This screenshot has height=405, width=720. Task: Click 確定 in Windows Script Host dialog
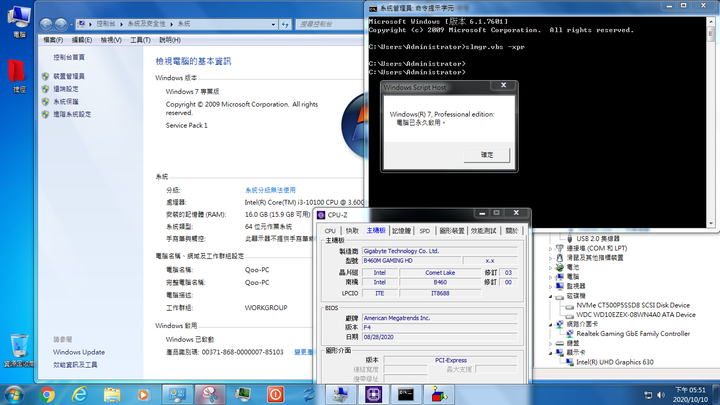click(x=487, y=155)
